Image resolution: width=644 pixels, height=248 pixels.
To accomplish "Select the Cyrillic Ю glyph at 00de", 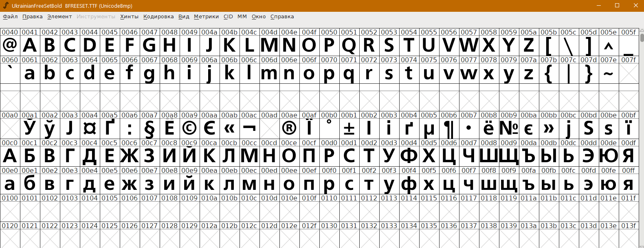I will 609,156.
